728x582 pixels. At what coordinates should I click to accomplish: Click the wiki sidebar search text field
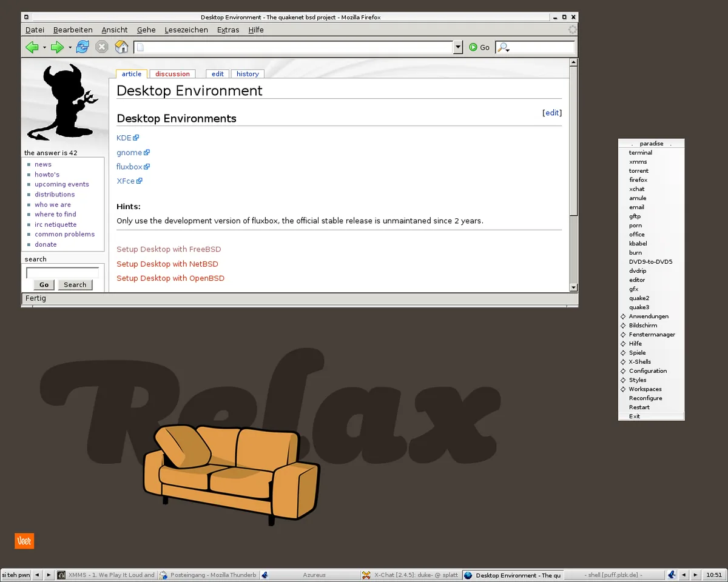click(x=62, y=273)
